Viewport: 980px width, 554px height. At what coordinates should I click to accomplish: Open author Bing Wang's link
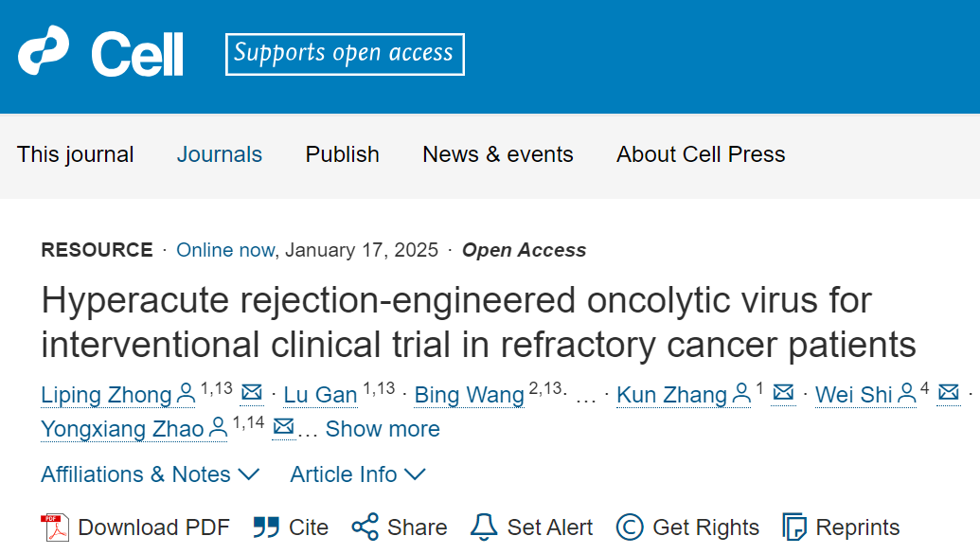(470, 395)
